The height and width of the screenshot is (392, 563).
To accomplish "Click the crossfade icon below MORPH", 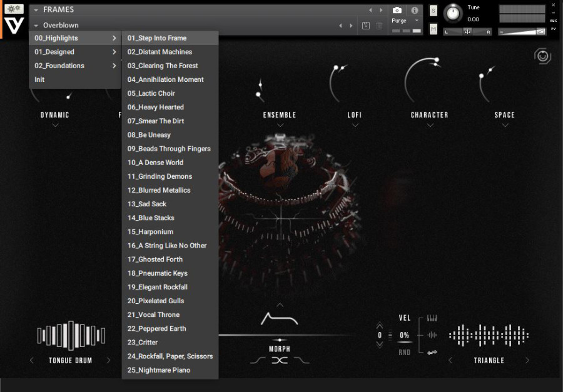I will click(x=280, y=361).
